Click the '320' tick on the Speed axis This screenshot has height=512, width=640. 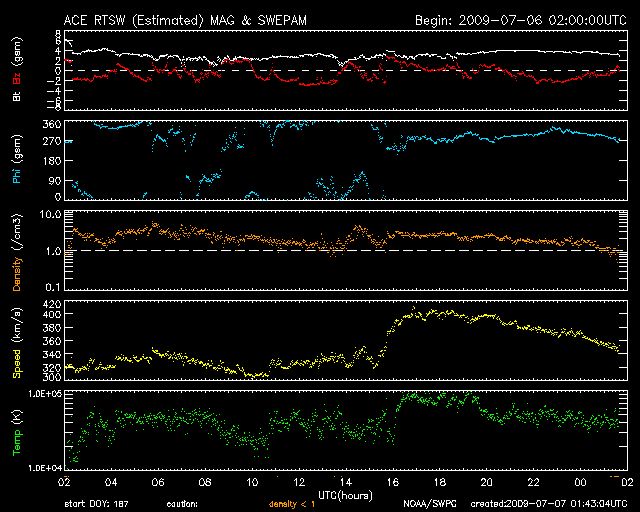(x=52, y=367)
